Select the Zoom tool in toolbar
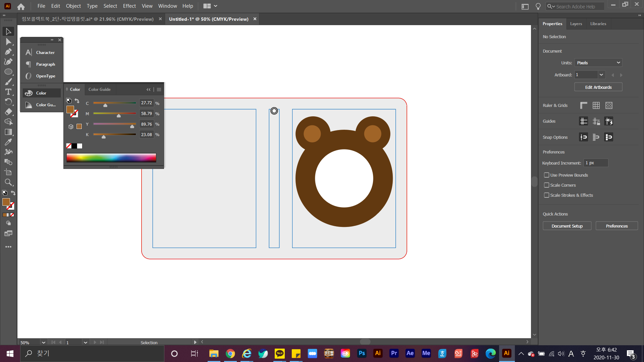Image resolution: width=644 pixels, height=362 pixels. [8, 182]
